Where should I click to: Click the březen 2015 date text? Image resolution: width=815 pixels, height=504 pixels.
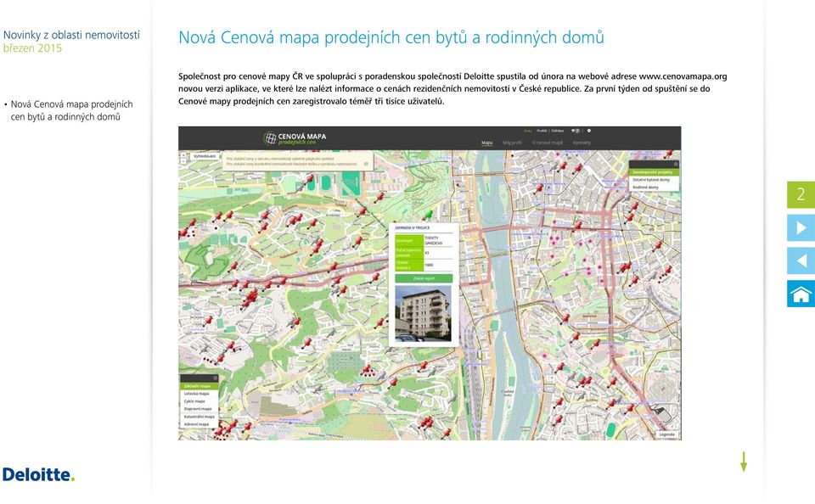point(32,48)
